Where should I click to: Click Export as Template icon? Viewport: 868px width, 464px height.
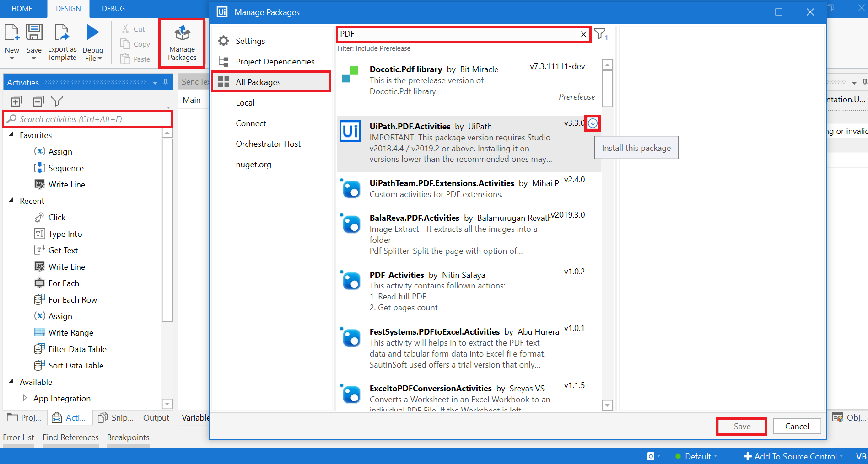point(62,33)
